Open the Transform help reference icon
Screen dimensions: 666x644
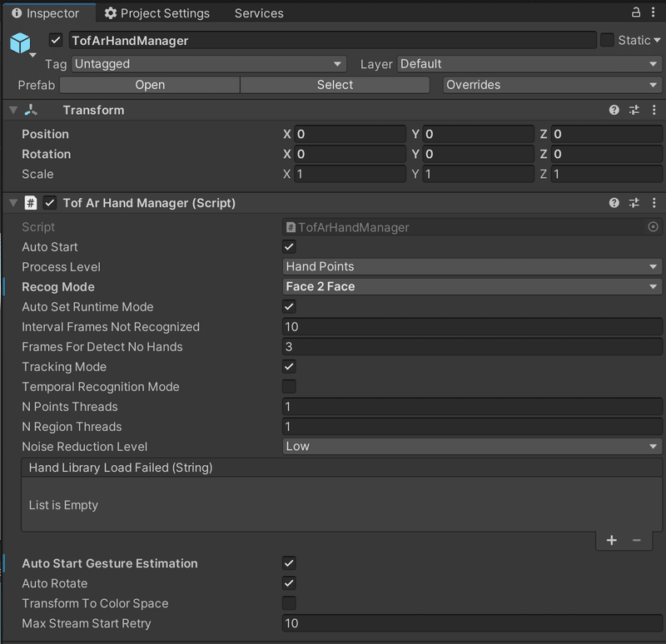(x=614, y=111)
